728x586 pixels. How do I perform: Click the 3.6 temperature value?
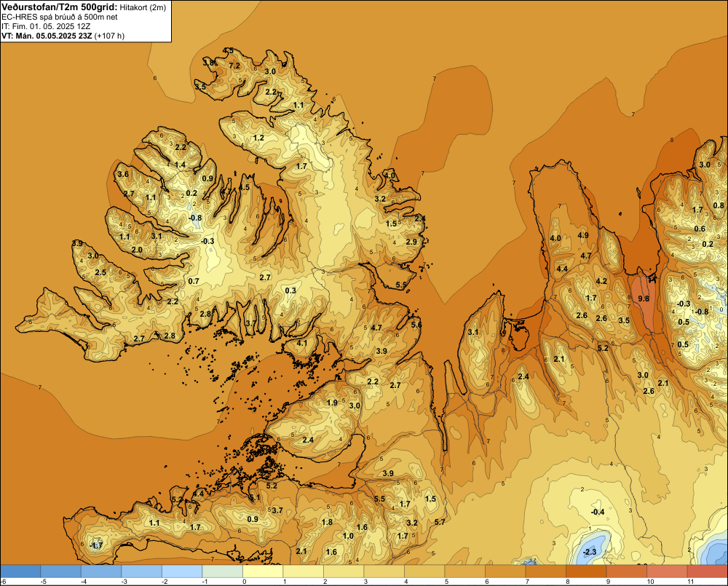click(123, 174)
